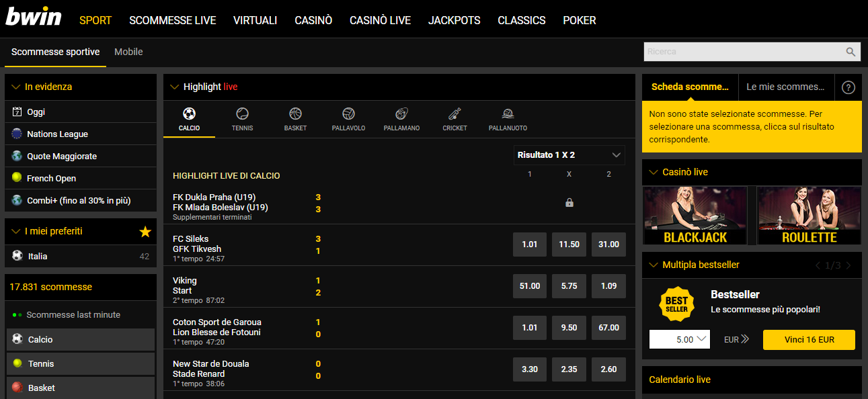
Task: Switch to the Mobile tab
Action: tap(128, 52)
